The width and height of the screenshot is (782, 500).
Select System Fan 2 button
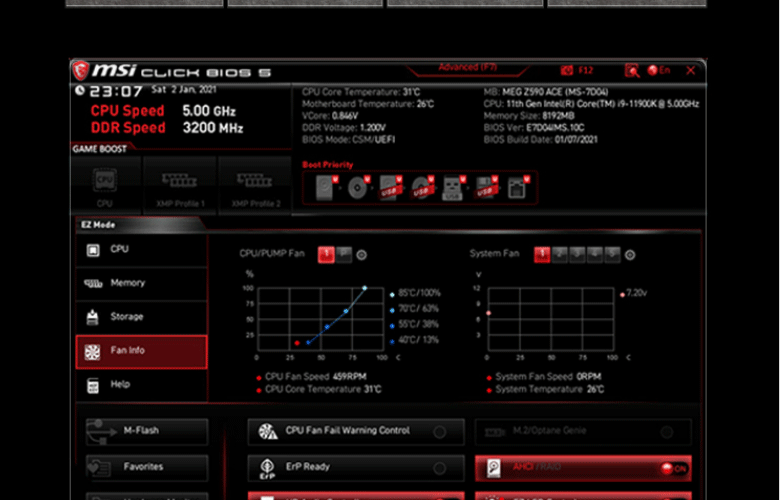click(560, 255)
